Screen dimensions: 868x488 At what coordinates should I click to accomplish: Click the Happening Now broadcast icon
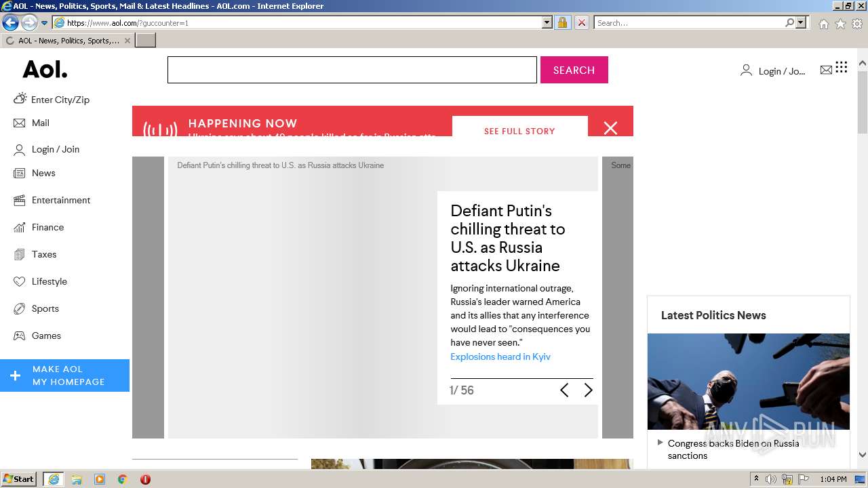click(x=160, y=129)
